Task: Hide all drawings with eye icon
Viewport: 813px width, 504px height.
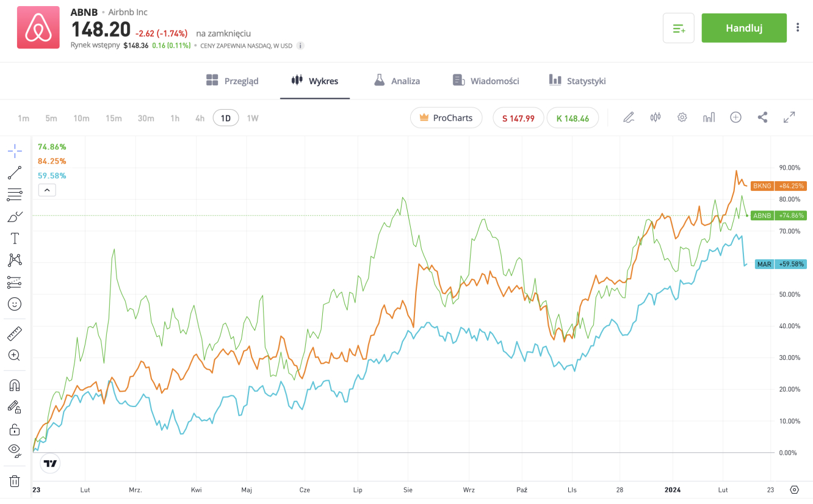Action: [15, 451]
